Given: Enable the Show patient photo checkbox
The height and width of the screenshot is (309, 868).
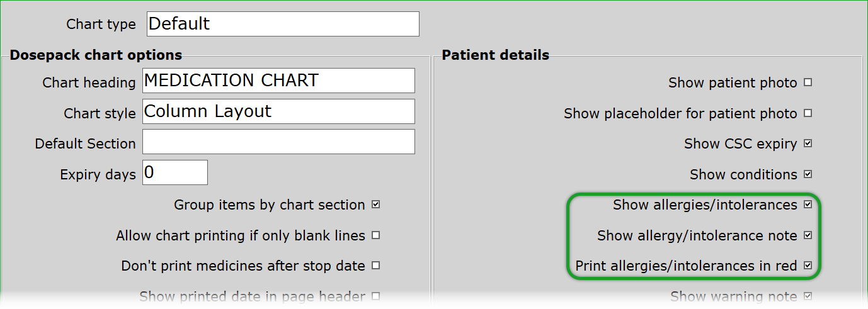Looking at the screenshot, I should tap(808, 82).
